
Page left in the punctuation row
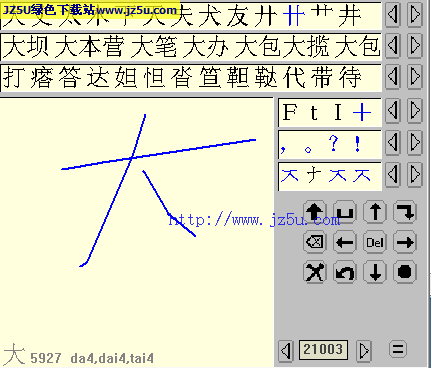[x=393, y=143]
